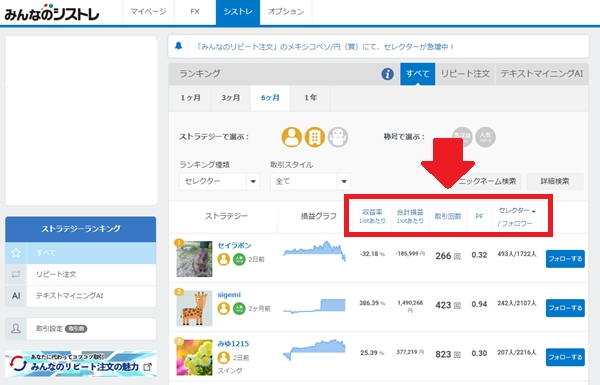
Task: Sort by 合計損益 column header
Action: (x=410, y=216)
